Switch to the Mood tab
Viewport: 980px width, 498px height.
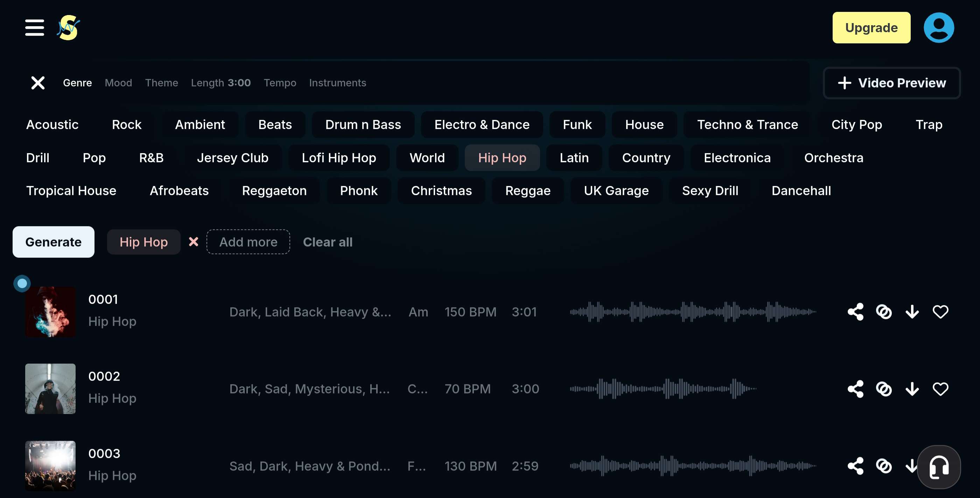tap(118, 83)
